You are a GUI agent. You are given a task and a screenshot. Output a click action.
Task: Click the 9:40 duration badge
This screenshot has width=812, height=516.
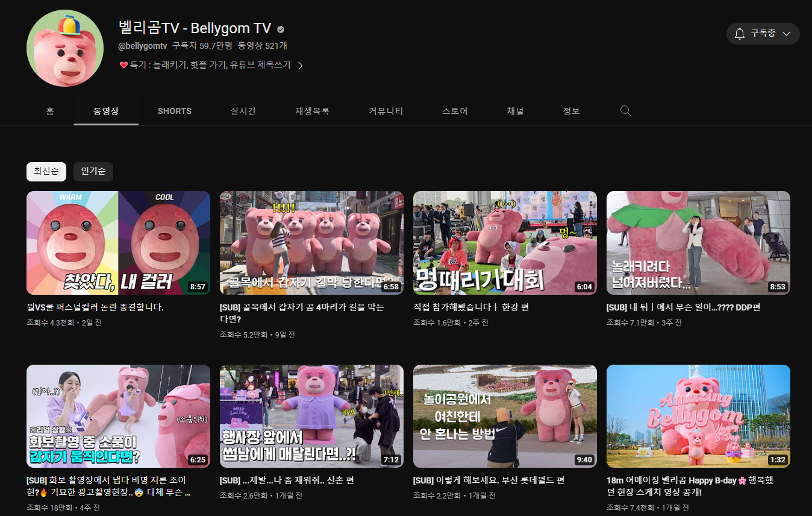pyautogui.click(x=584, y=460)
